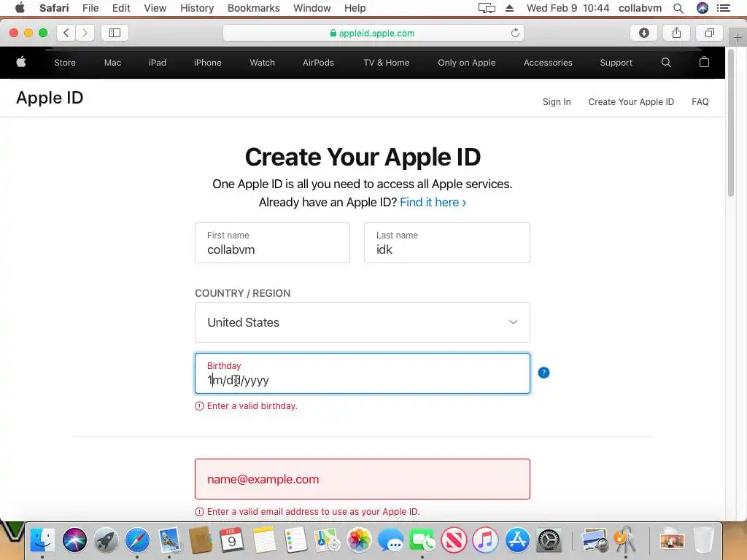
Task: Click the Apple logo on site navbar
Action: coord(21,62)
